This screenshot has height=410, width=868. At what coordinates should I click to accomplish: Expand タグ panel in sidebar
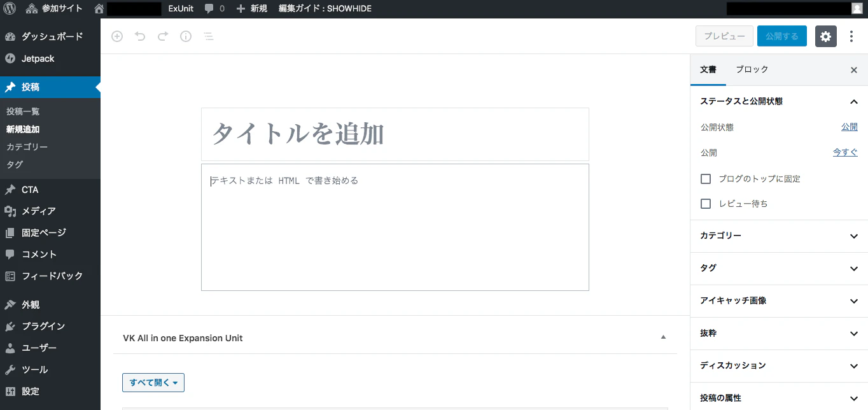tap(779, 269)
